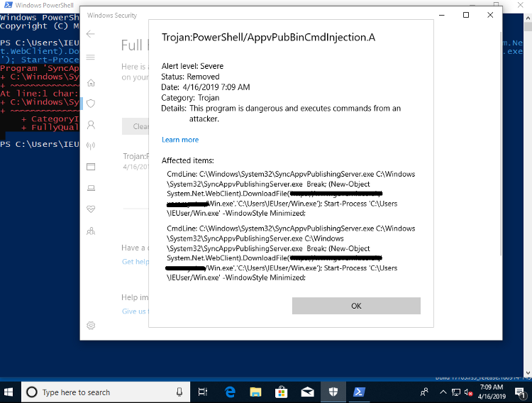
Task: Open the Learn more link
Action: (x=180, y=140)
